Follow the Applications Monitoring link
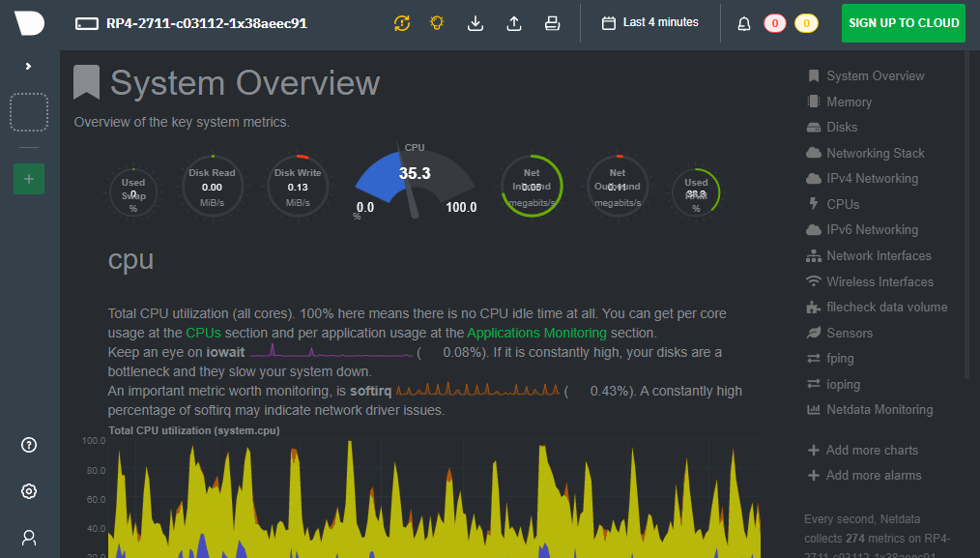 [536, 333]
